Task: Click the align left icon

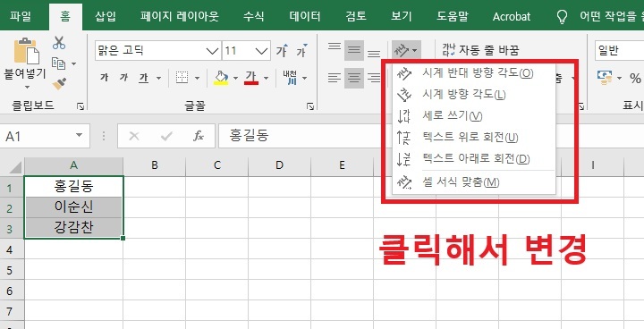Action: [x=335, y=77]
